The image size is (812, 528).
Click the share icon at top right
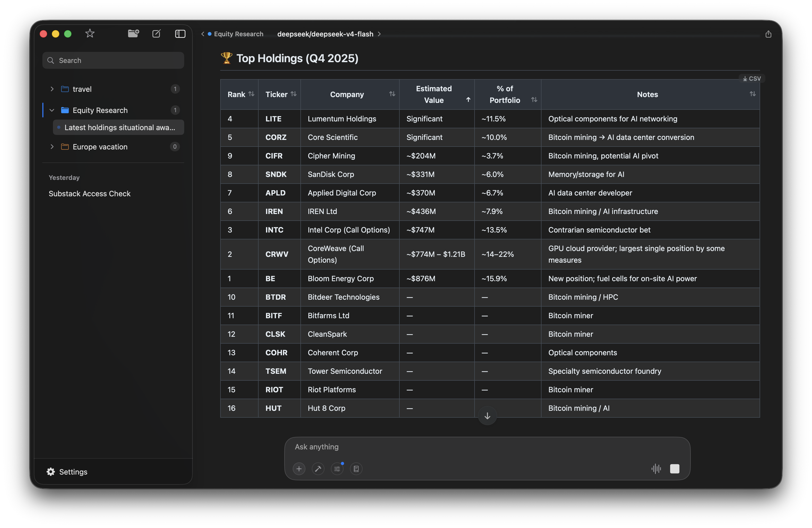click(768, 34)
